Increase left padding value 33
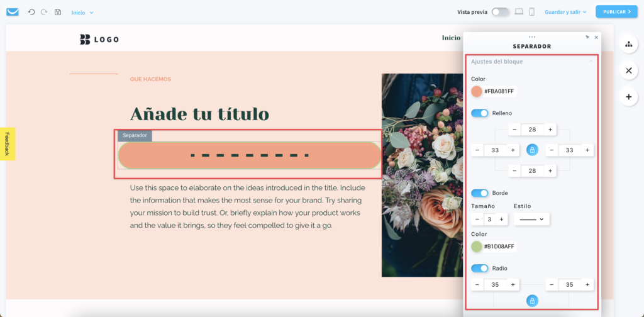This screenshot has height=317, width=644. pyautogui.click(x=513, y=150)
